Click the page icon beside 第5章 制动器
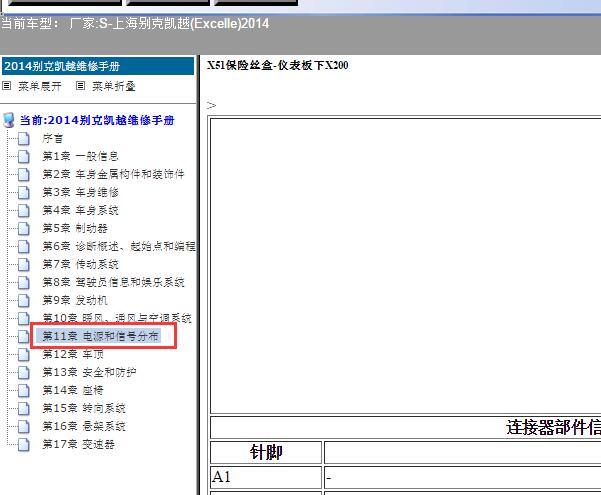The image size is (601, 495). point(23,229)
